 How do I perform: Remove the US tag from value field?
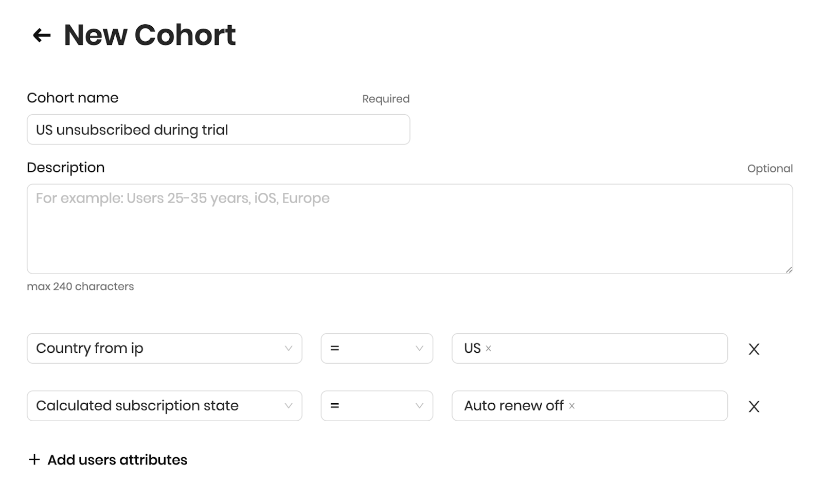pos(488,349)
